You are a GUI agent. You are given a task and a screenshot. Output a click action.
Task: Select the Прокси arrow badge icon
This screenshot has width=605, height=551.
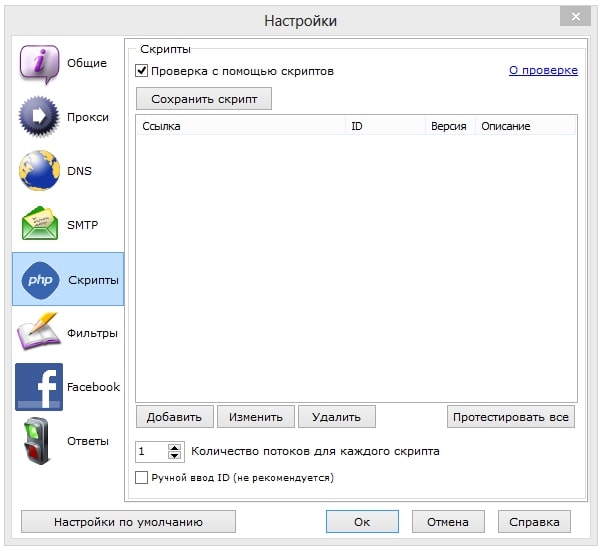click(39, 116)
